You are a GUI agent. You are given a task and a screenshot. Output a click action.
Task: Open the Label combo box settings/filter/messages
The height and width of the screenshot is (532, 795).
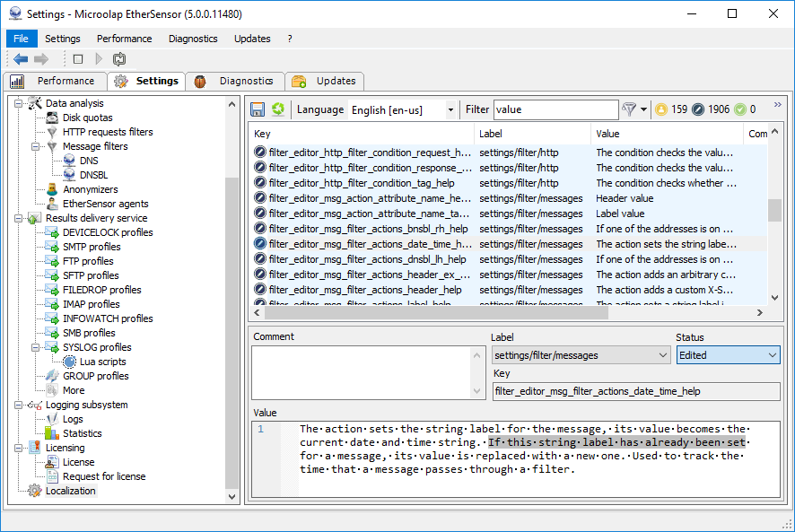(581, 355)
